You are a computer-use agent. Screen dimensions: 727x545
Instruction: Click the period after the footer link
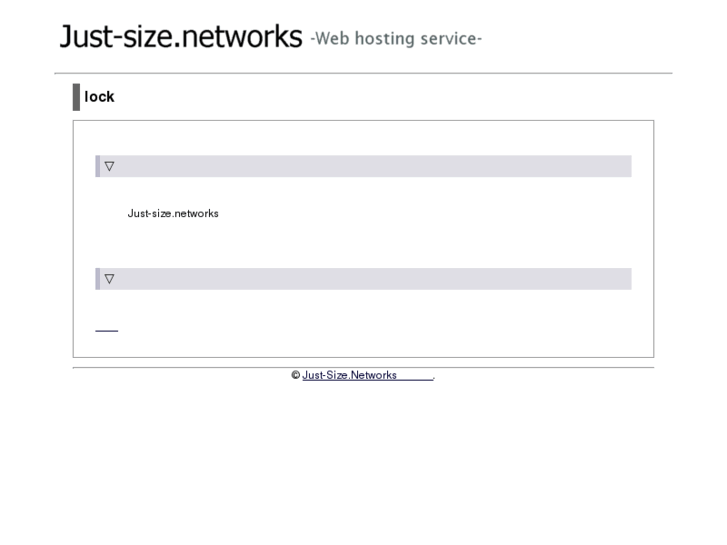click(x=434, y=377)
